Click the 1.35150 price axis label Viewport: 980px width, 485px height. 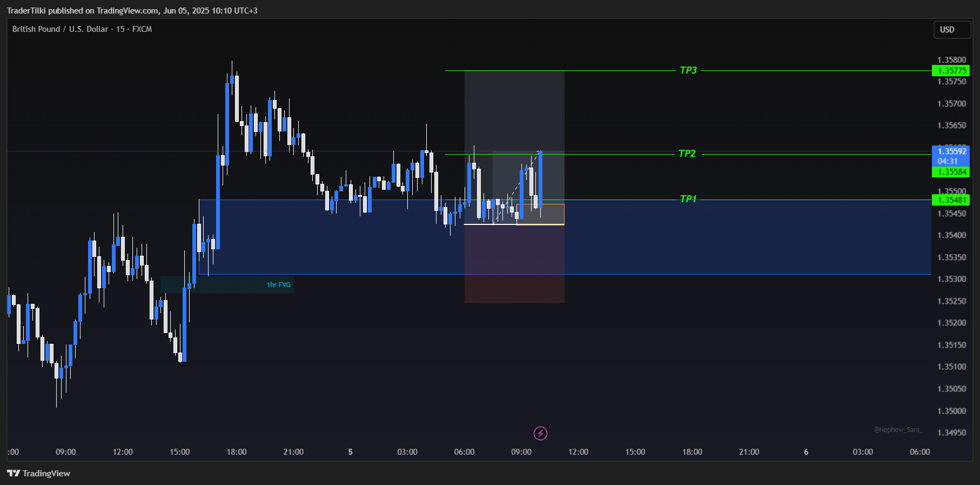click(952, 345)
